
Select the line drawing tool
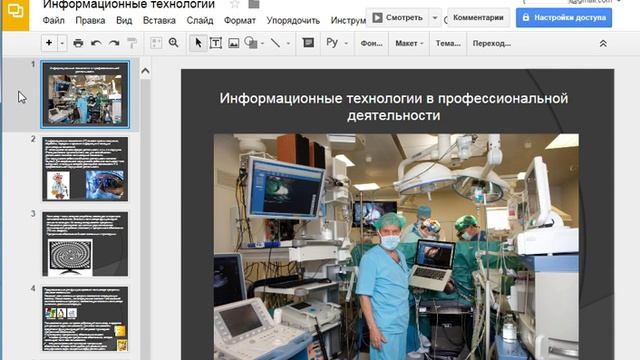coord(276,43)
